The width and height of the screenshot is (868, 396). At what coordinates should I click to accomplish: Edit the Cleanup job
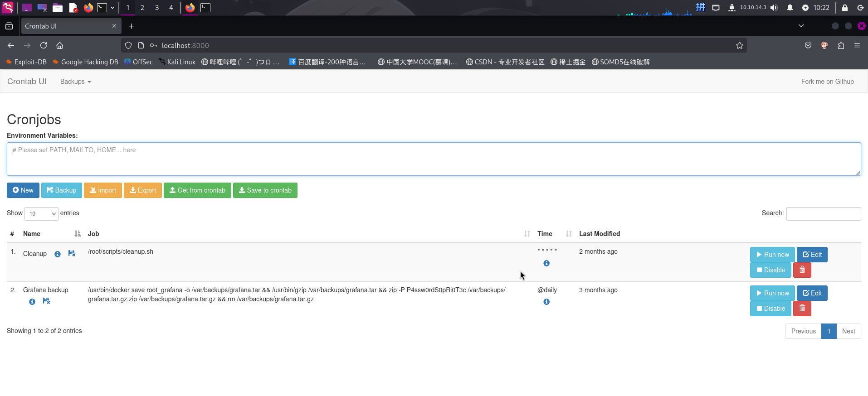pyautogui.click(x=812, y=255)
